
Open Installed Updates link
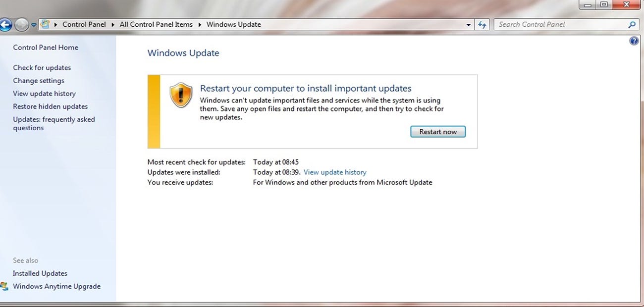pyautogui.click(x=40, y=273)
